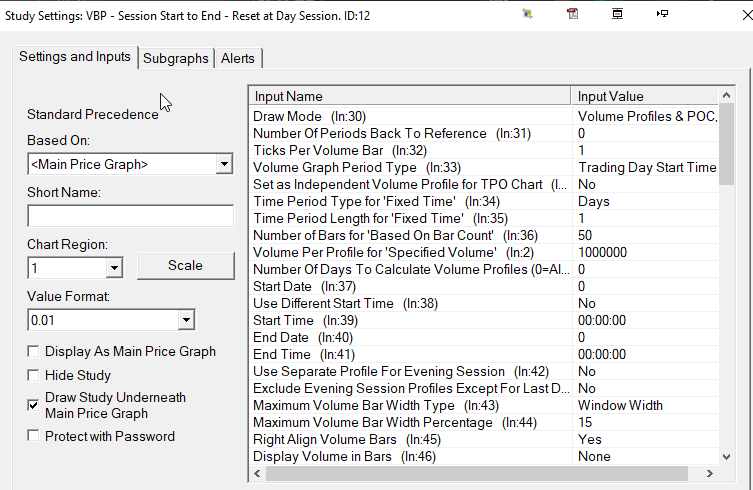Click the Scale button
This screenshot has width=753, height=490.
185,266
